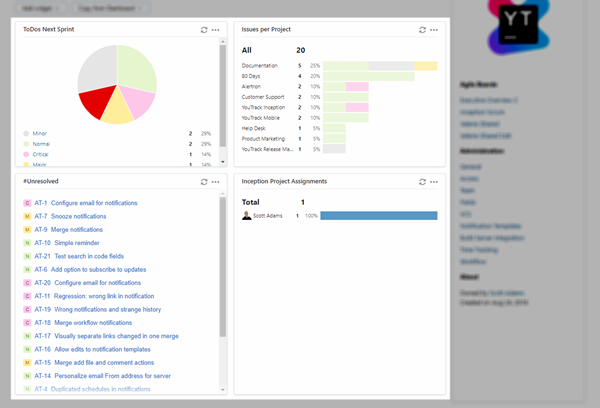600x408 pixels.
Task: Click the Product Marketing project name
Action: (263, 139)
